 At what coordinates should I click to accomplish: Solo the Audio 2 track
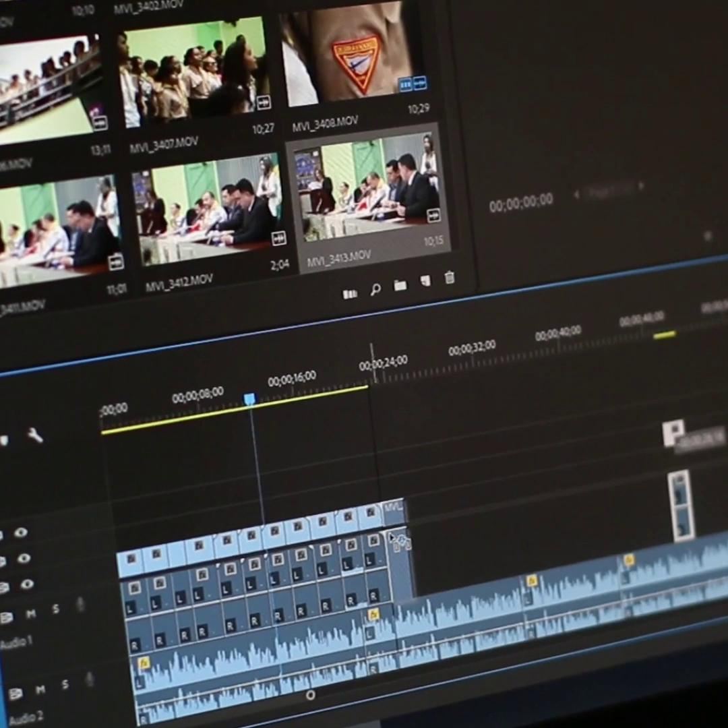64,683
